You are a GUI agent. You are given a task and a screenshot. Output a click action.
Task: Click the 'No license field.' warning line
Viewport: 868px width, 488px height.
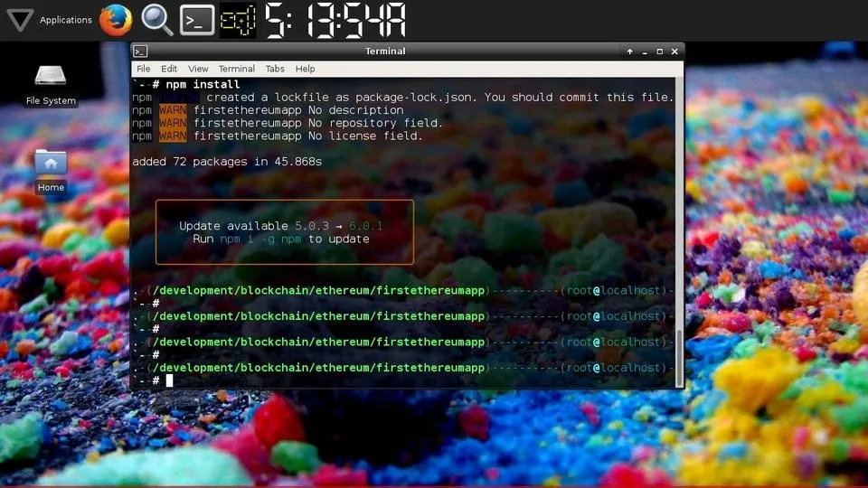click(278, 136)
